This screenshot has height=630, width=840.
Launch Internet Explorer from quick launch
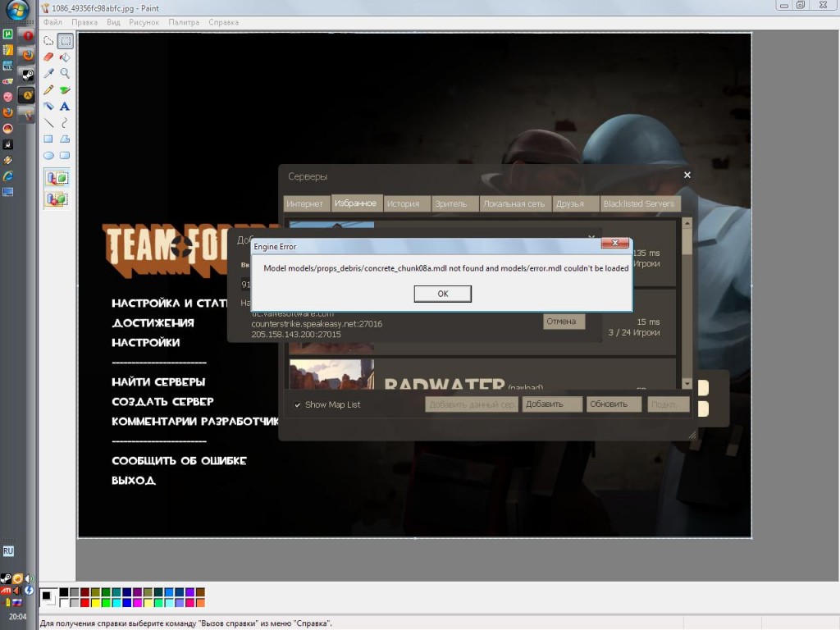tap(8, 176)
